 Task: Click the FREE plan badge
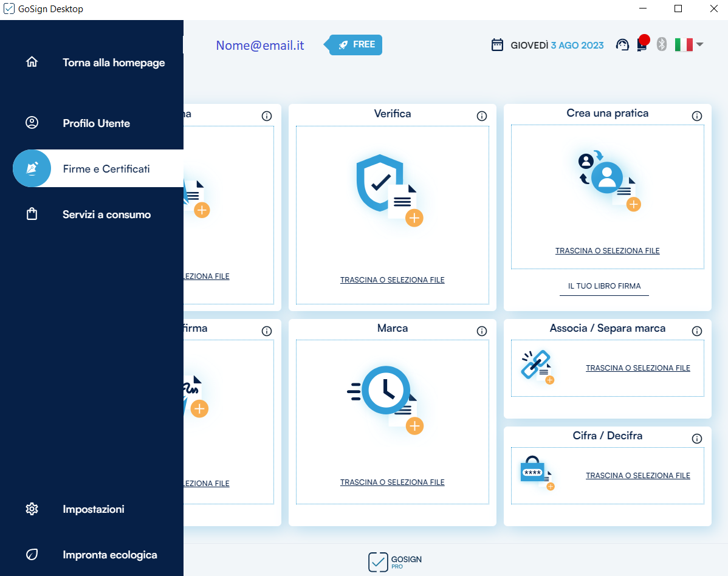(x=357, y=44)
